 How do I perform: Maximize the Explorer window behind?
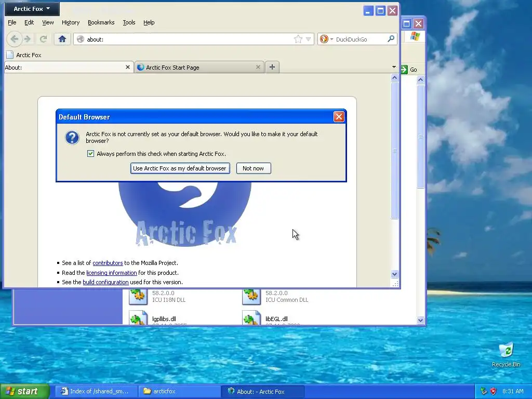(406, 23)
